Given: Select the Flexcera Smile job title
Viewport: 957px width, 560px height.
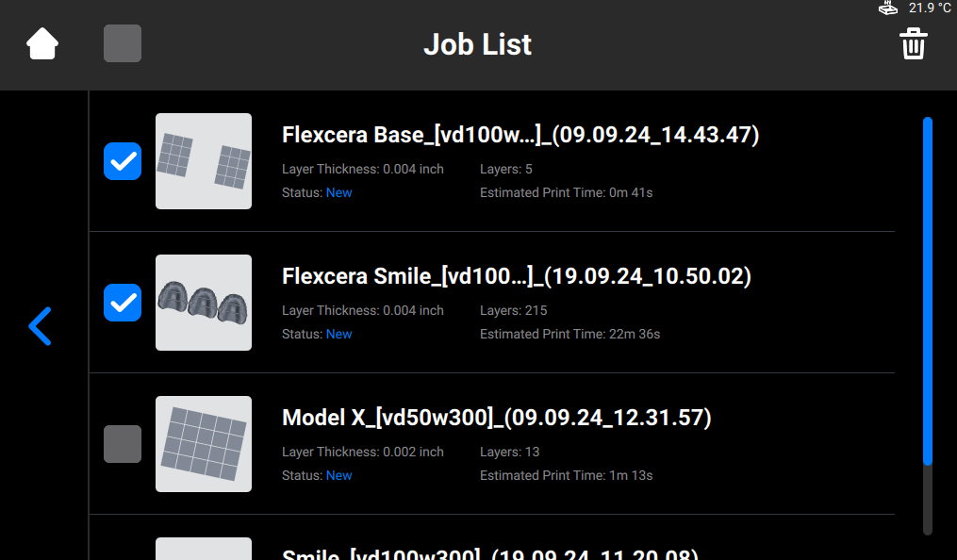Looking at the screenshot, I should 516,277.
